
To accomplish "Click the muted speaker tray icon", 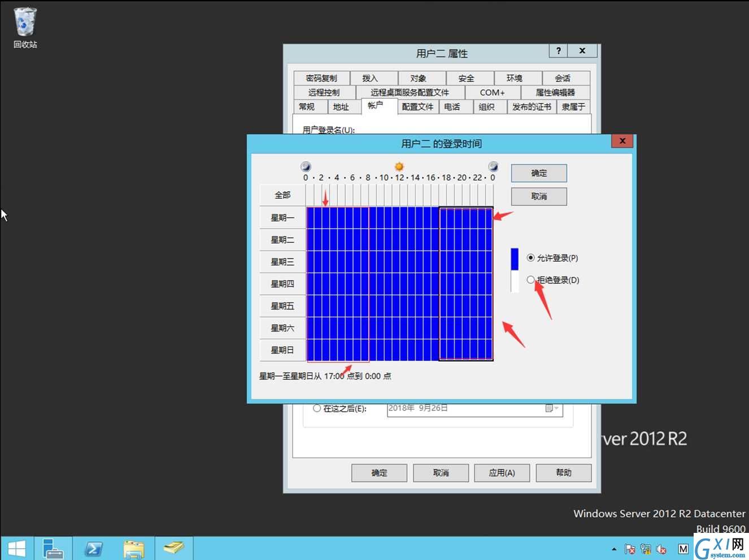I will 661,549.
